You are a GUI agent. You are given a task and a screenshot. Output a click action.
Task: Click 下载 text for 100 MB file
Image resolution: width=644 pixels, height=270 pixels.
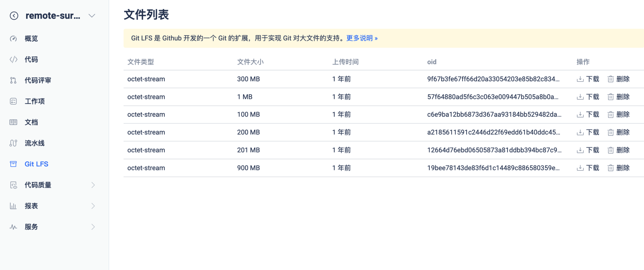click(592, 115)
